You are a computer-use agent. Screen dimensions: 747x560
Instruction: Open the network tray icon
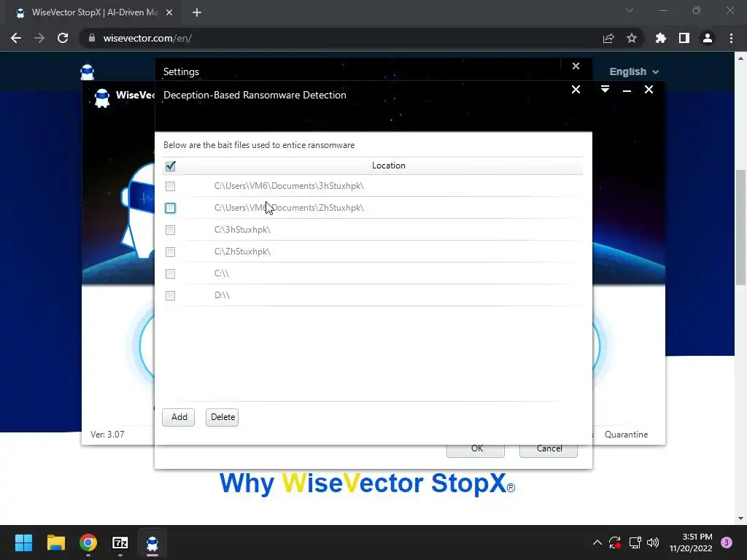tap(635, 542)
